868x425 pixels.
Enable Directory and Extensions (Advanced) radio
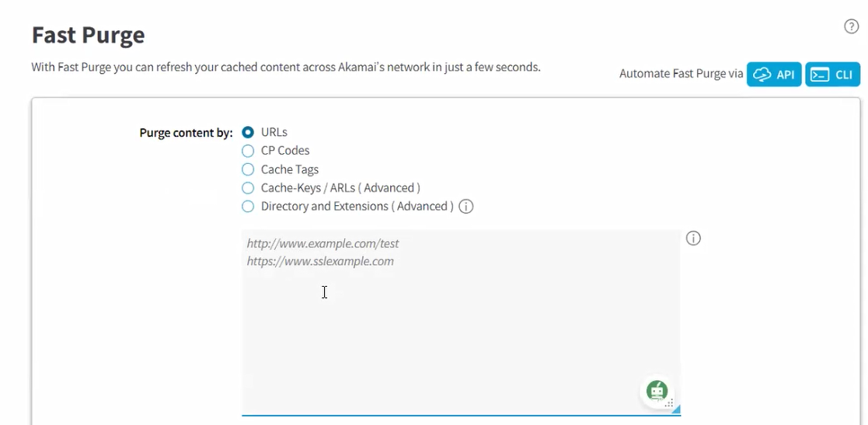click(x=248, y=207)
